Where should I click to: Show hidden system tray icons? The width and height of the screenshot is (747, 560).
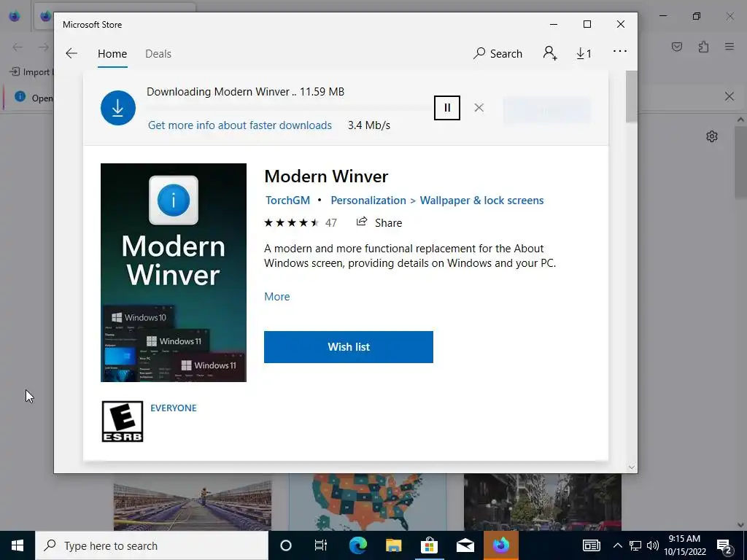[x=617, y=545]
